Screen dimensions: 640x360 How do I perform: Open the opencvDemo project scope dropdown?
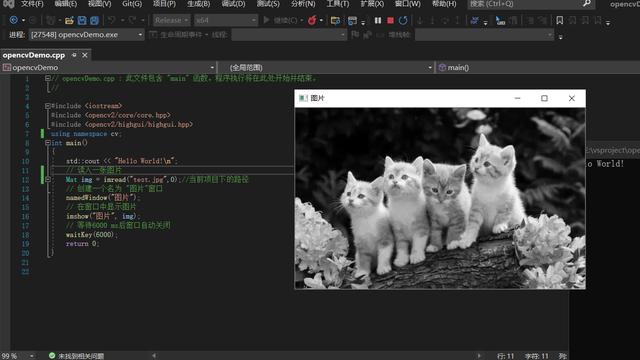[x=109, y=68]
